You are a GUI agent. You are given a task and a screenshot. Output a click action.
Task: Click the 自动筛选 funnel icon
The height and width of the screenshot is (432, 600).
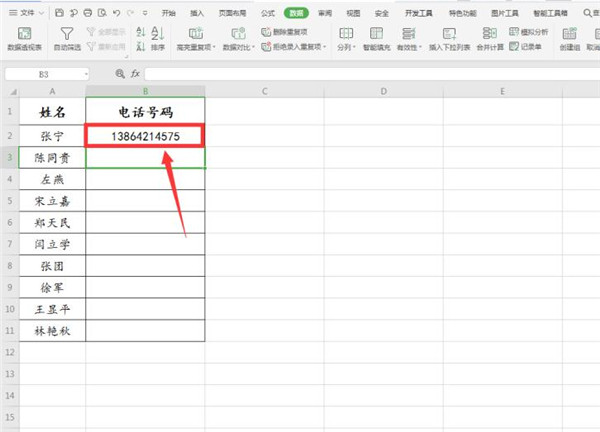click(x=67, y=34)
